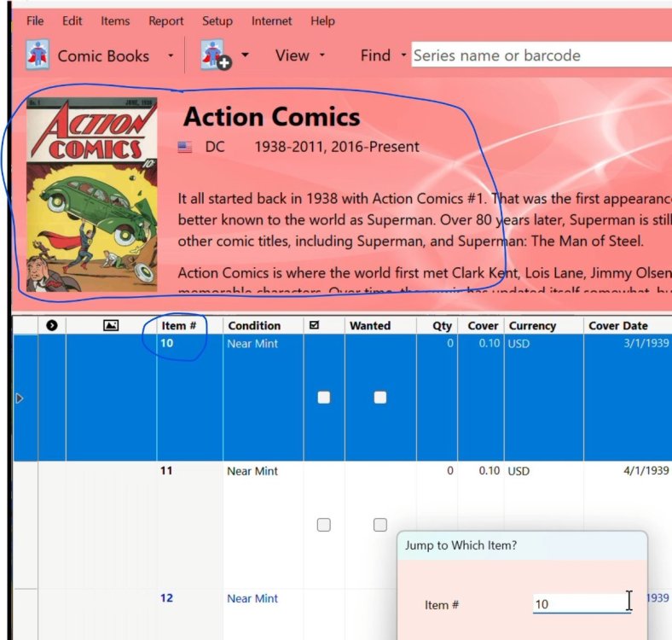Expand the add-item dropdown arrow
This screenshot has width=672, height=640.
(x=246, y=55)
